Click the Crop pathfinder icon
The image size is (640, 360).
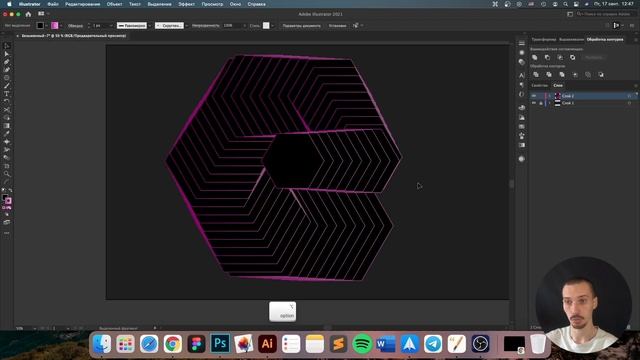point(575,75)
